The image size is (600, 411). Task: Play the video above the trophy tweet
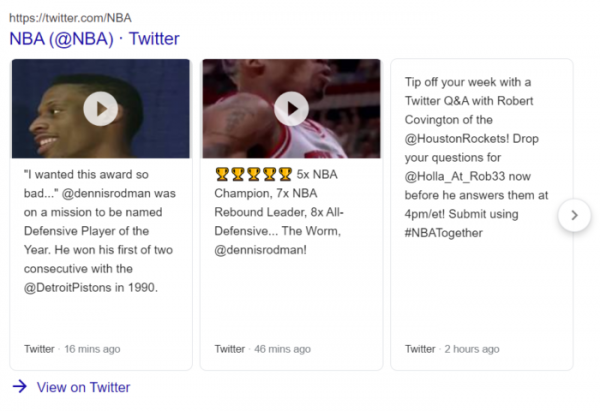click(291, 108)
